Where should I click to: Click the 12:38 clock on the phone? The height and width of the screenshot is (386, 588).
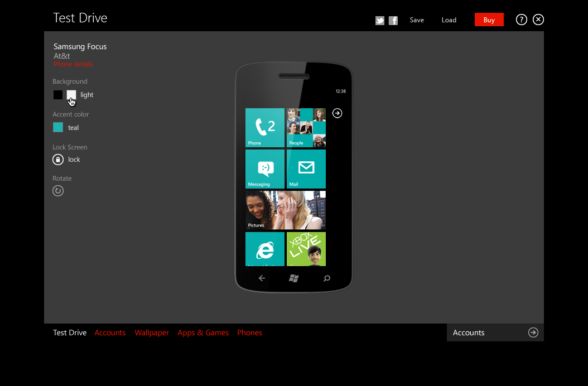[x=340, y=91]
